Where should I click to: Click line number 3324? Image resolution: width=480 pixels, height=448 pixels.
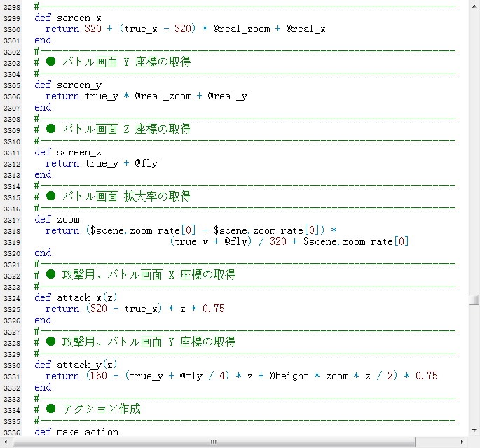click(12, 298)
